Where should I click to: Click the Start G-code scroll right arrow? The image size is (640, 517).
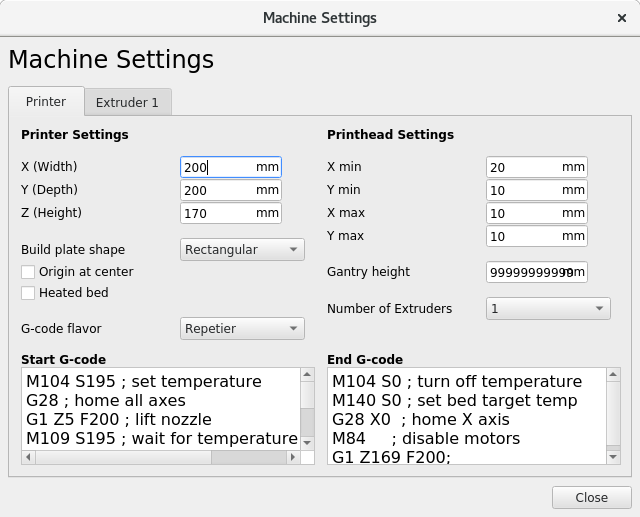[x=293, y=457]
